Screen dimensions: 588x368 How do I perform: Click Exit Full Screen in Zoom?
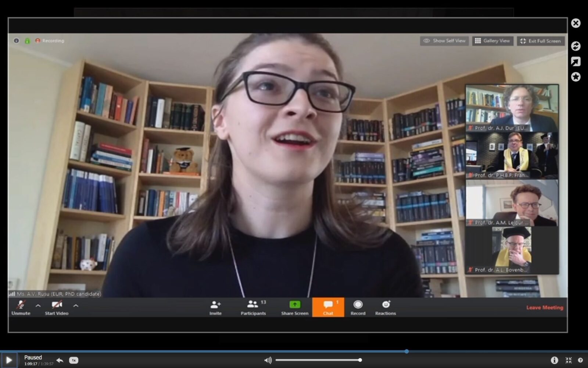(541, 41)
